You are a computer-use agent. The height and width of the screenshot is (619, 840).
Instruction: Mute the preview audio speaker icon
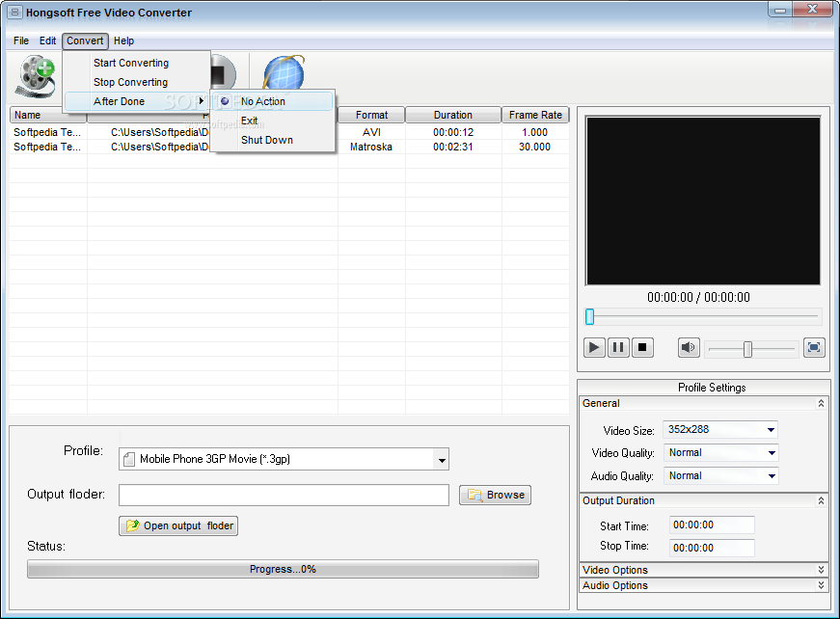tap(689, 347)
